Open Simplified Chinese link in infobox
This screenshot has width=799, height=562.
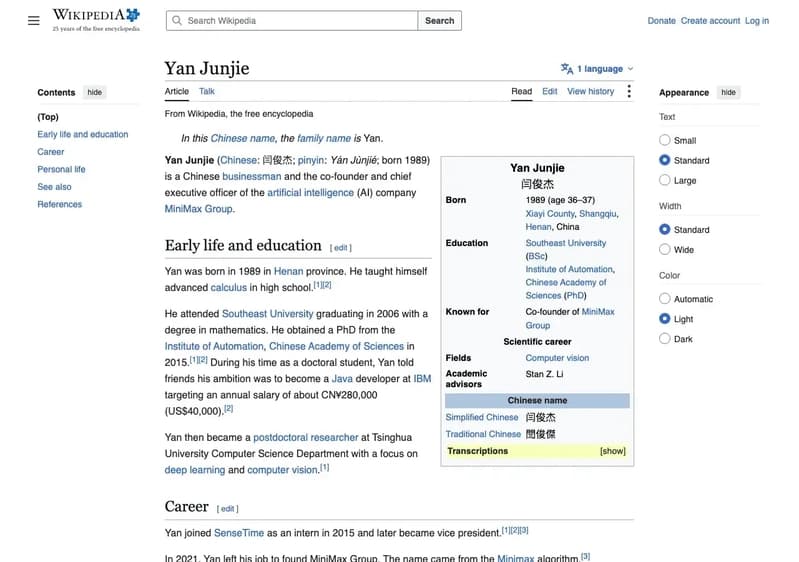click(482, 417)
